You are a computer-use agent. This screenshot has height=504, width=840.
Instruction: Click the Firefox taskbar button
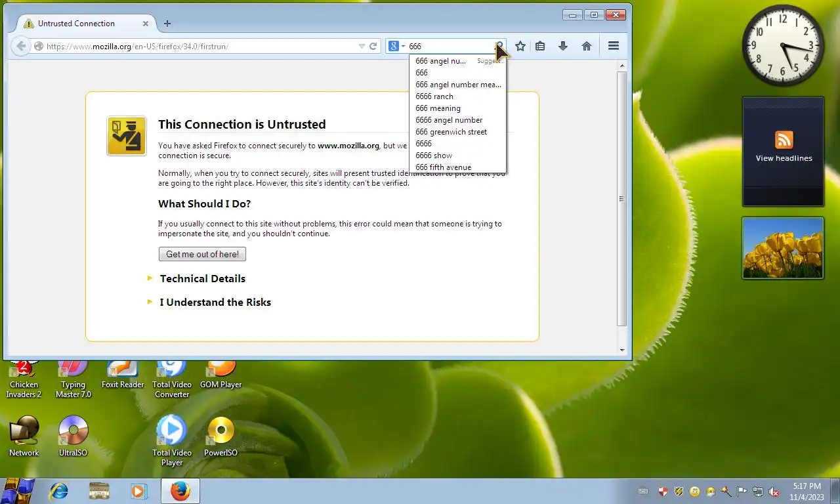(x=180, y=491)
